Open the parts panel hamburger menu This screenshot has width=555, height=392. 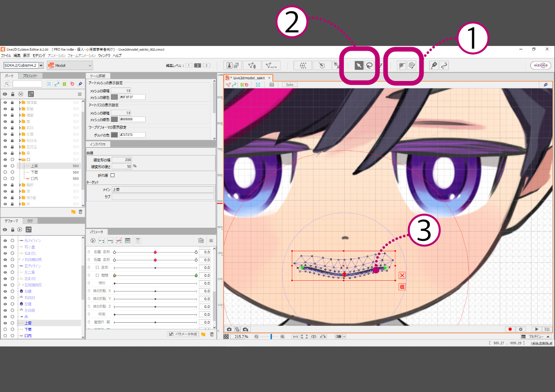79,94
